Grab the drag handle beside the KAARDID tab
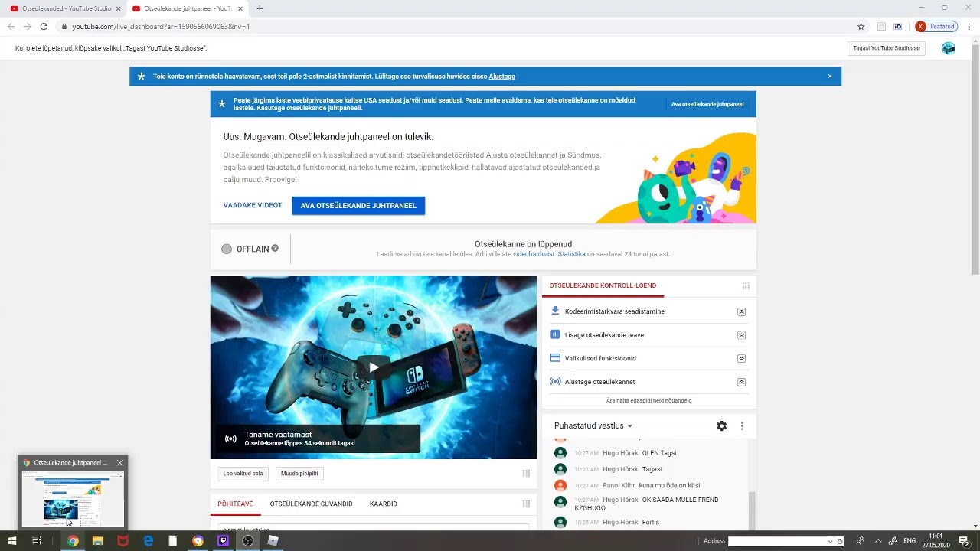This screenshot has height=551, width=980. coord(526,504)
